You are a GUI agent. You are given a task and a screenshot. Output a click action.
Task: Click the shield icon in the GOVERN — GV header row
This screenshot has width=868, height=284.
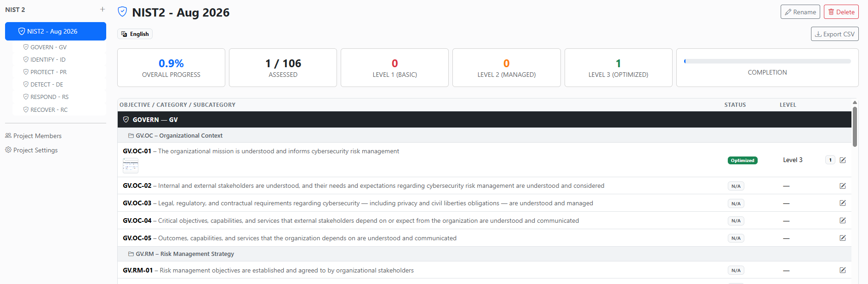pos(126,120)
